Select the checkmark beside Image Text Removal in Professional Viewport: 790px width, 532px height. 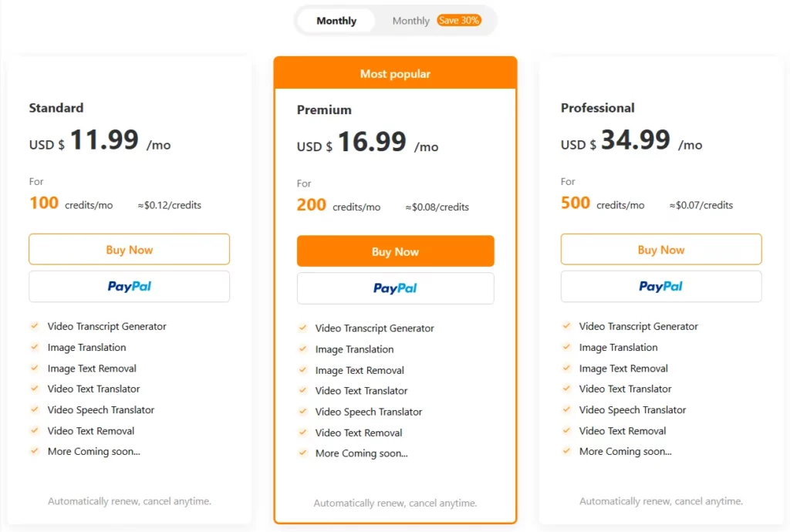(x=567, y=368)
